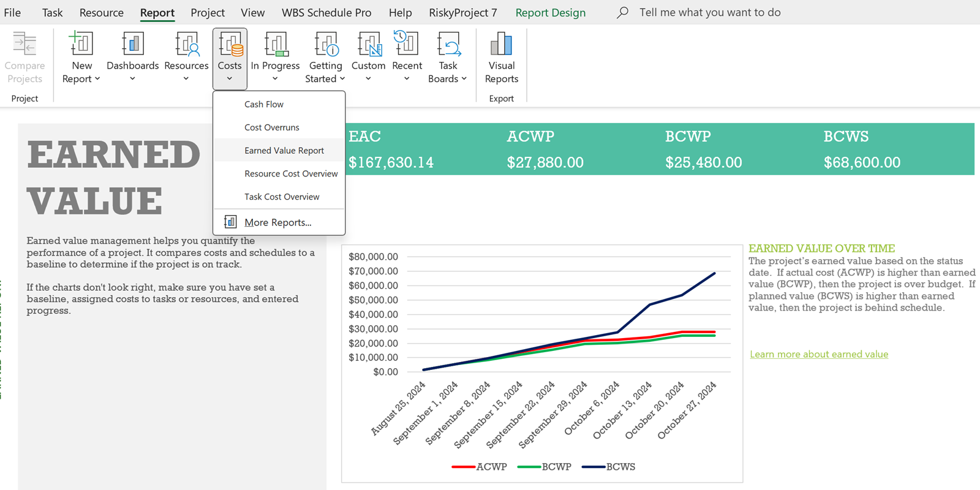
Task: Select Cash Flow from the Costs menu
Action: coord(264,104)
